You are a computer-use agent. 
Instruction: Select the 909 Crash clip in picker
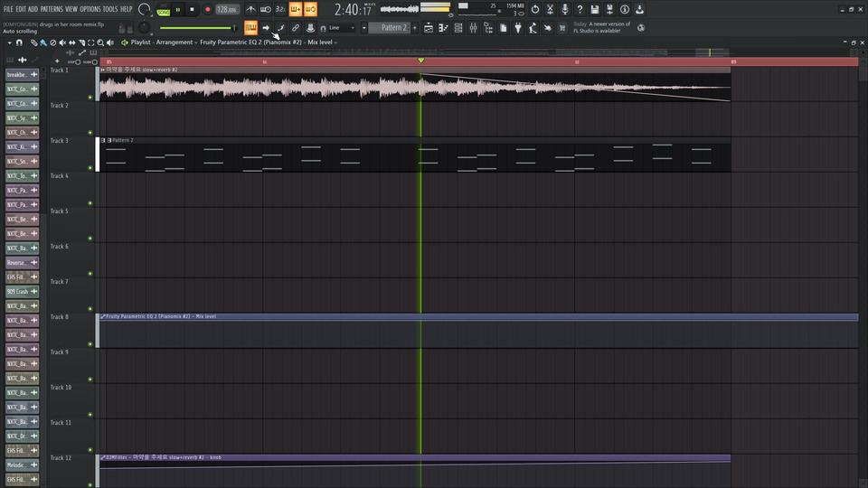click(x=22, y=292)
